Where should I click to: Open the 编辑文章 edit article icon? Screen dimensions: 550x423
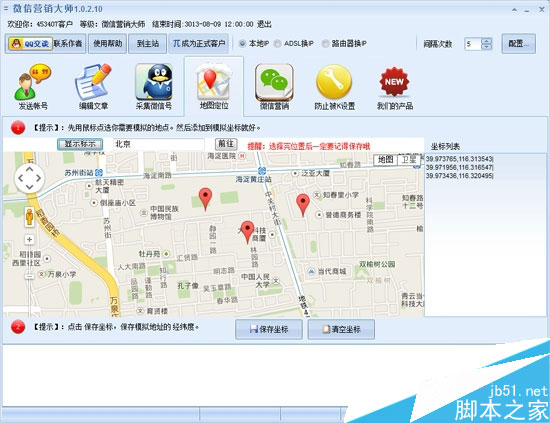[93, 87]
